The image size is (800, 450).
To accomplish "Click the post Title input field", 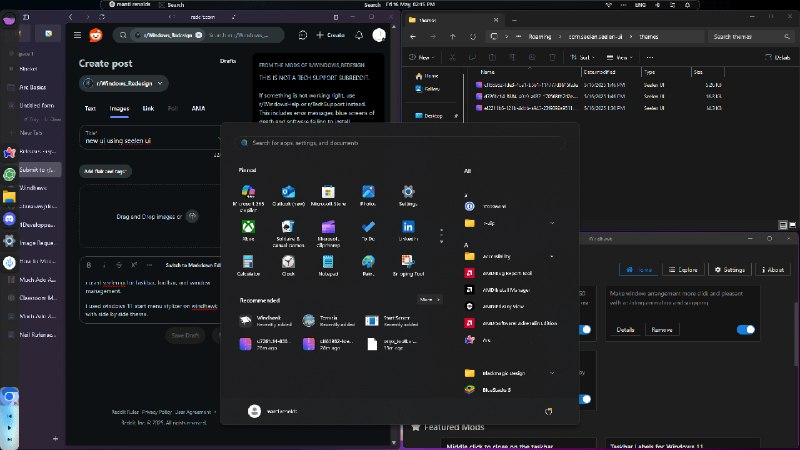I will [x=151, y=138].
